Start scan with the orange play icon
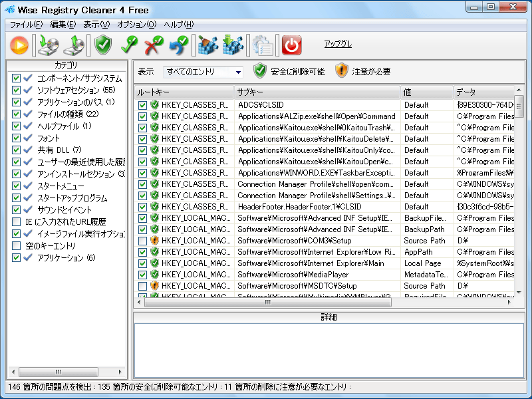This screenshot has width=532, height=399. point(19,45)
